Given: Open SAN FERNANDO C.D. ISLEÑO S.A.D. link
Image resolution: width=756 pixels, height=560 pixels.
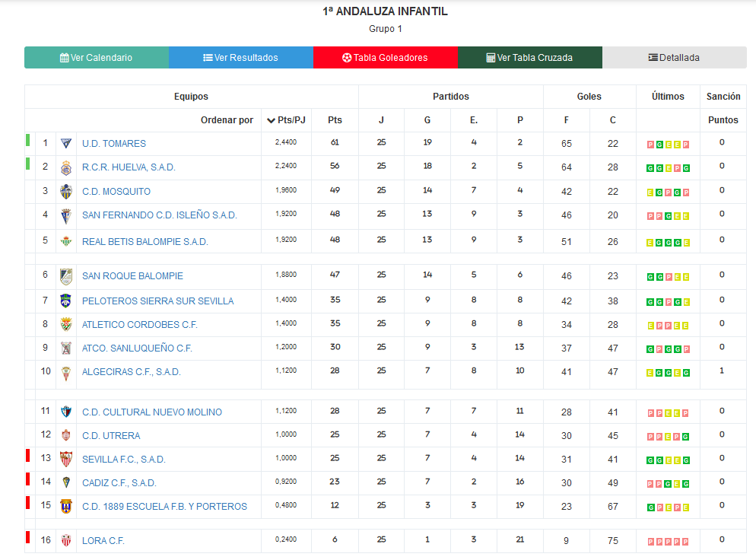Looking at the screenshot, I should [x=160, y=215].
